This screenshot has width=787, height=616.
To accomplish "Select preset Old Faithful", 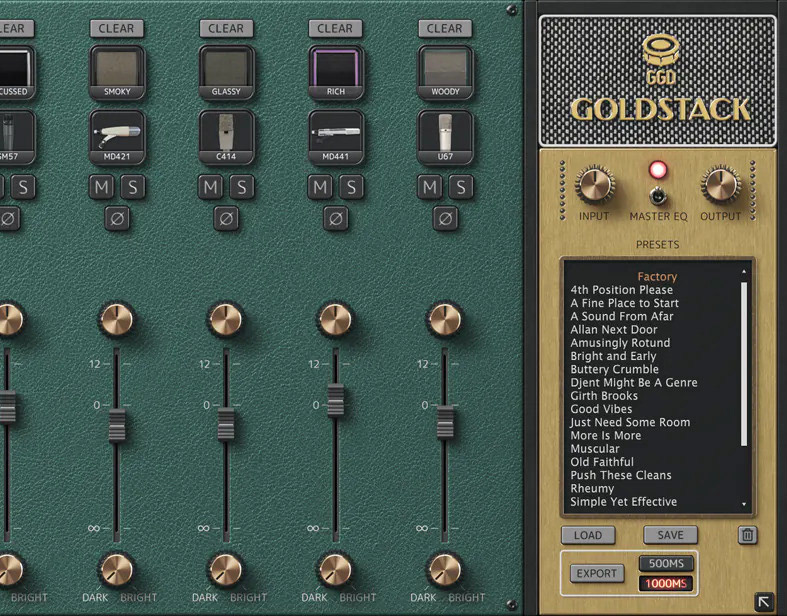I will [602, 462].
